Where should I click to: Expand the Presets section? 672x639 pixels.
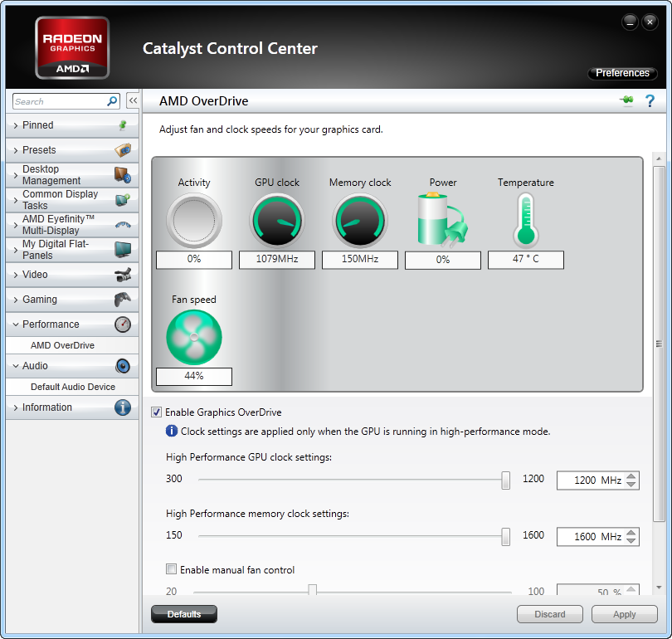(x=72, y=150)
